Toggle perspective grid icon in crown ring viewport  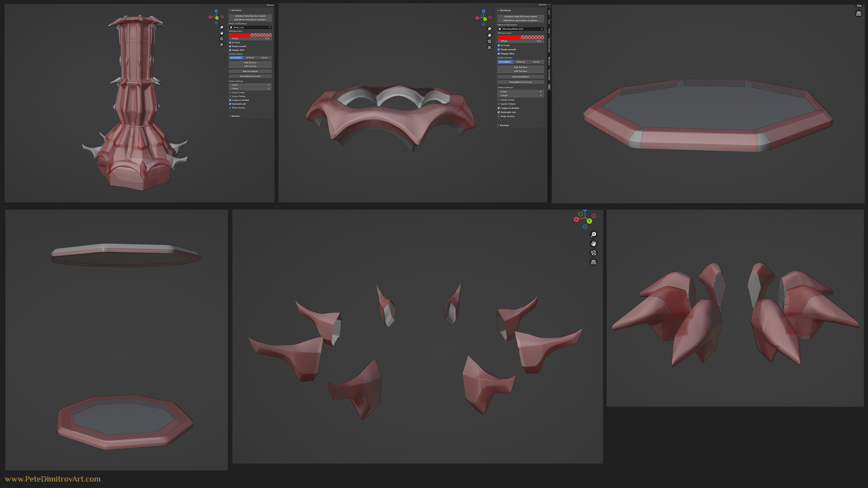[x=489, y=47]
